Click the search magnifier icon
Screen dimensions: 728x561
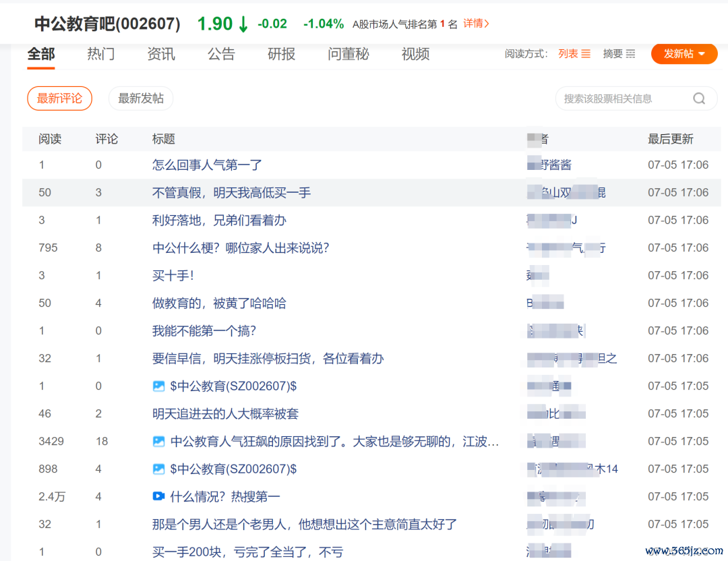tap(699, 98)
